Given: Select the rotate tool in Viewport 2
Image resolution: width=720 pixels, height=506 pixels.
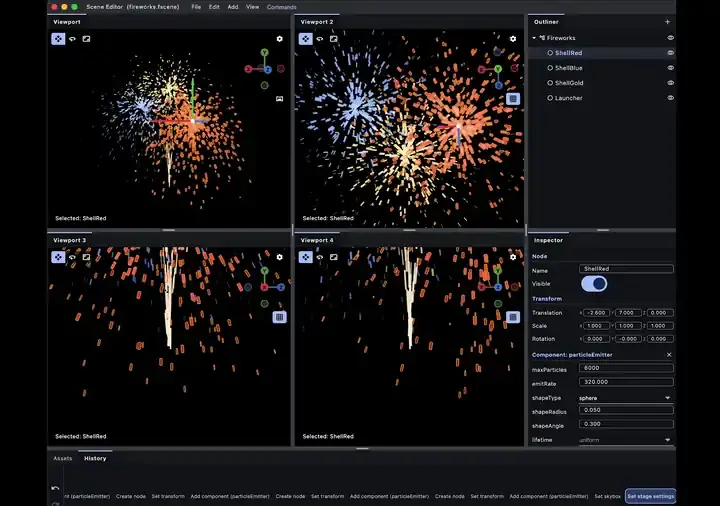Looking at the screenshot, I should pyautogui.click(x=320, y=39).
